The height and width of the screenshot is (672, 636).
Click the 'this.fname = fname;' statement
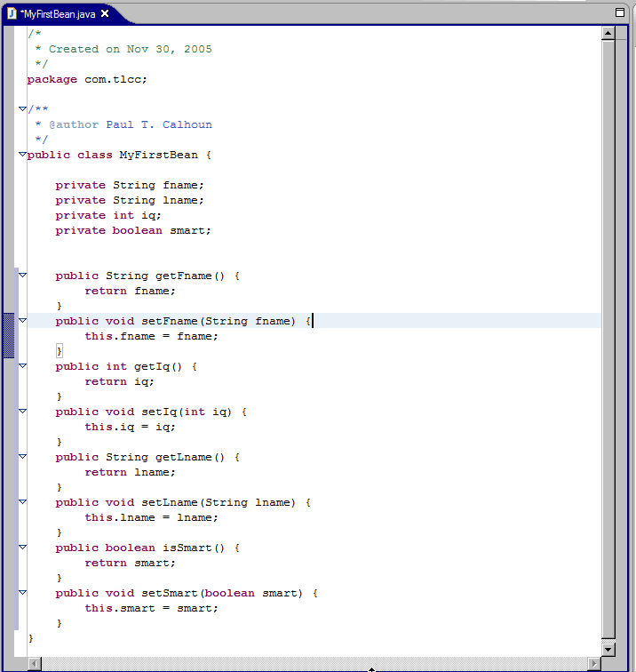click(x=151, y=336)
